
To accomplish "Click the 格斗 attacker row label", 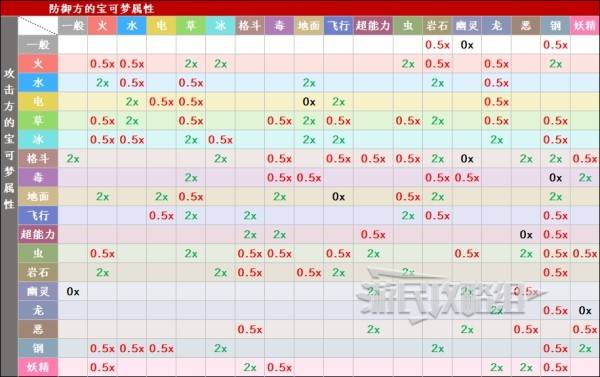I will 38,158.
